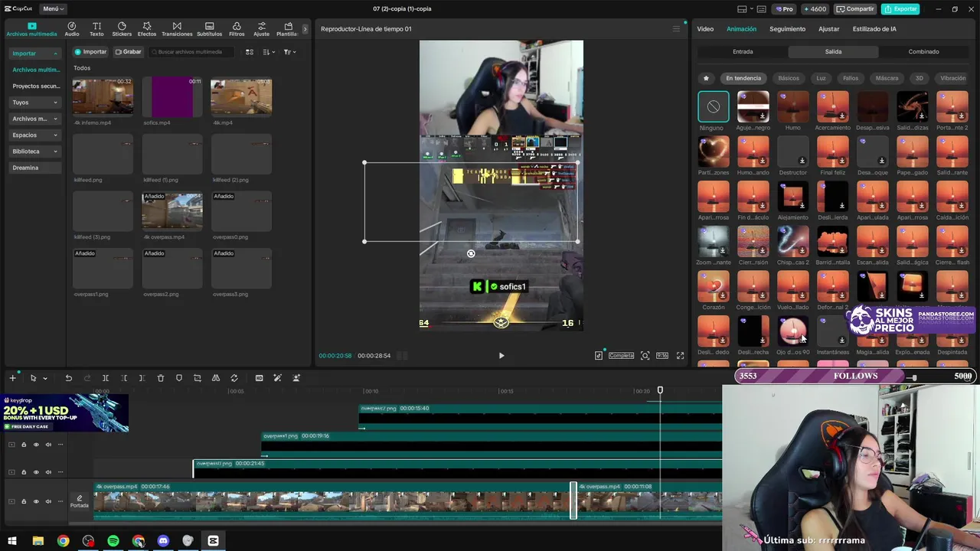The width and height of the screenshot is (980, 551).
Task: Open the Audio media tab
Action: [x=71, y=29]
